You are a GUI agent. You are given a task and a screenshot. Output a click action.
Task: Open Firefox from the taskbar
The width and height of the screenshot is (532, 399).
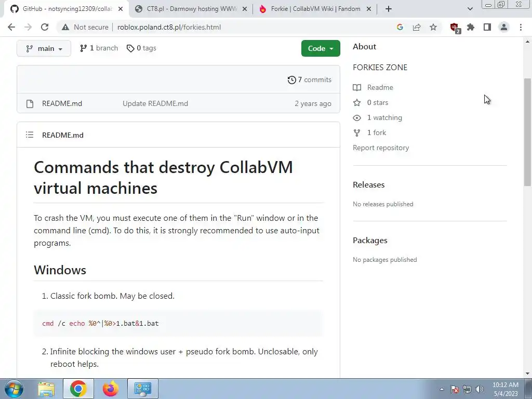[x=111, y=389]
